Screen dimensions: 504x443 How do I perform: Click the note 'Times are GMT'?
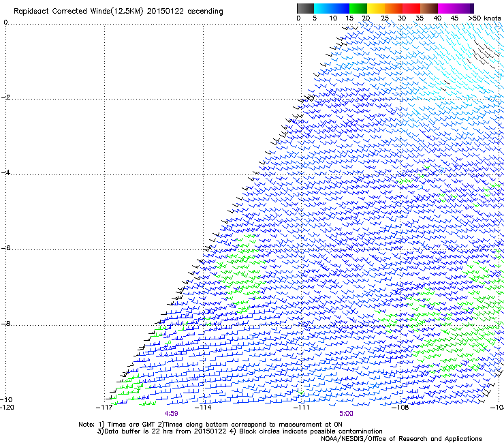point(131,425)
